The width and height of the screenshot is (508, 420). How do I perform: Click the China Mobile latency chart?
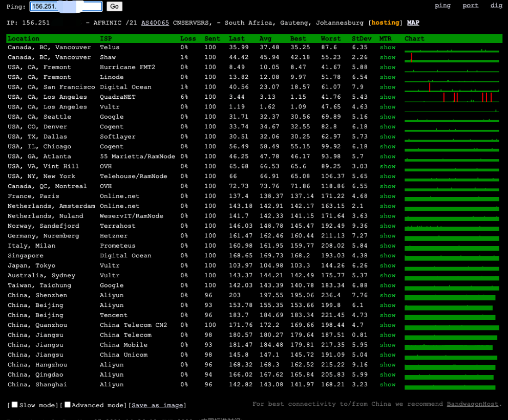(x=449, y=346)
